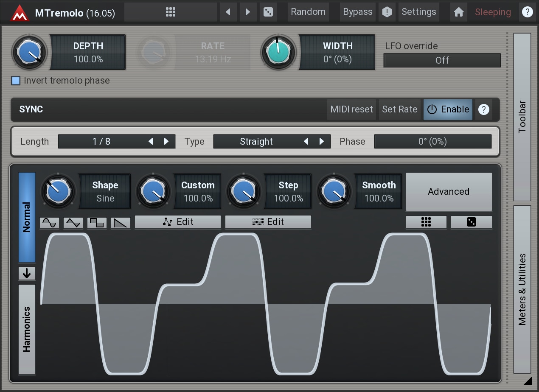
Task: Click the exclamation panic icon next to Bypass
Action: (387, 12)
